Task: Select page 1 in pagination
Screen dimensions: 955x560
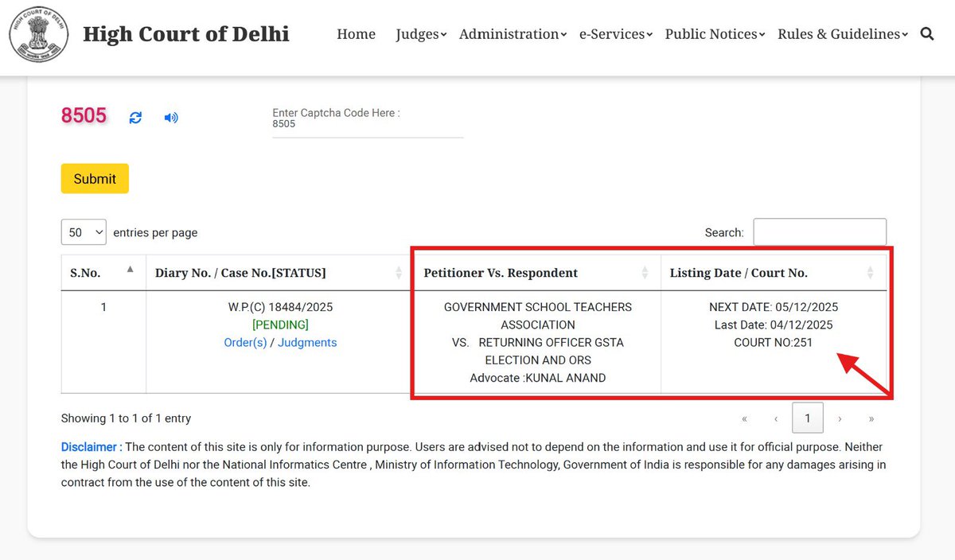Action: 808,418
